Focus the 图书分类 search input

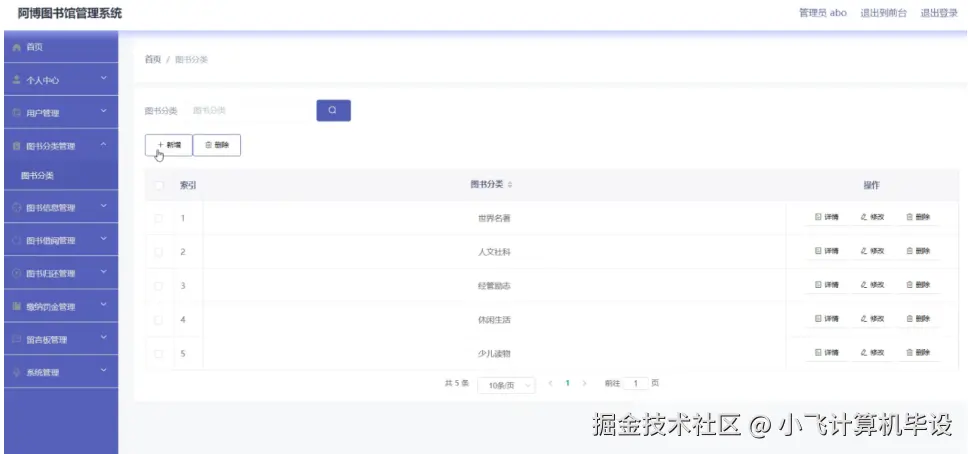(249, 111)
